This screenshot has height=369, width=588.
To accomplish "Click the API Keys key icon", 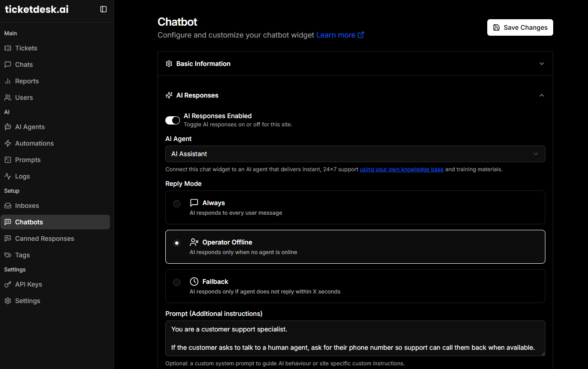I will pos(8,284).
